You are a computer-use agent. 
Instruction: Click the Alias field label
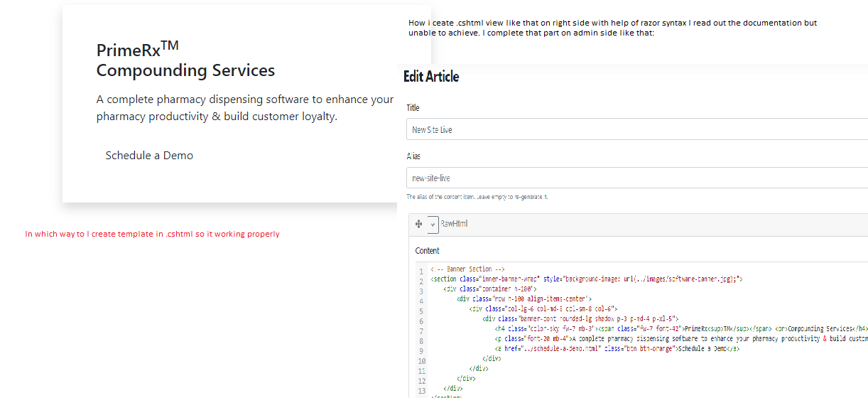pos(413,156)
